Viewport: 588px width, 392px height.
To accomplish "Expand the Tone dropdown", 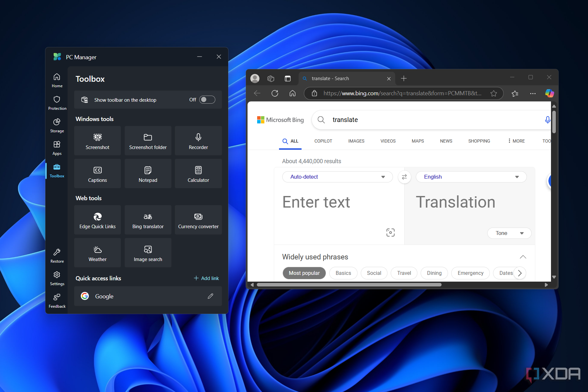I will [x=509, y=233].
